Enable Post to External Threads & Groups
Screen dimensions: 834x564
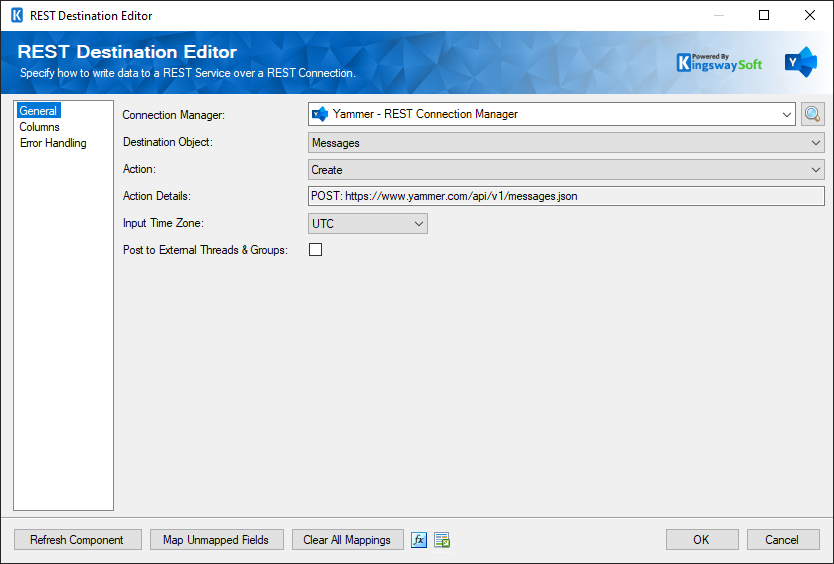[315, 250]
